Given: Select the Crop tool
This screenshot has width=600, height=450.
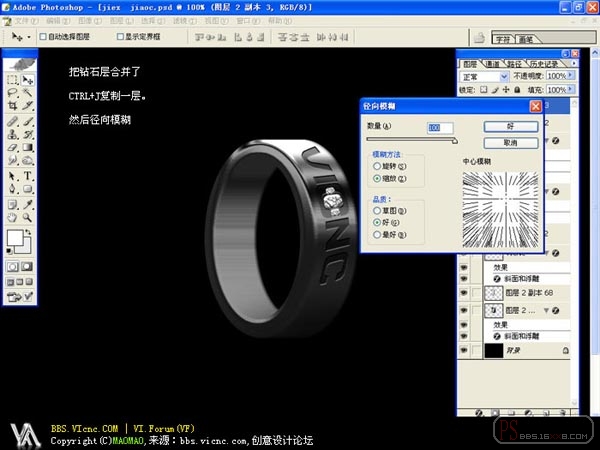Looking at the screenshot, I should click(13, 106).
